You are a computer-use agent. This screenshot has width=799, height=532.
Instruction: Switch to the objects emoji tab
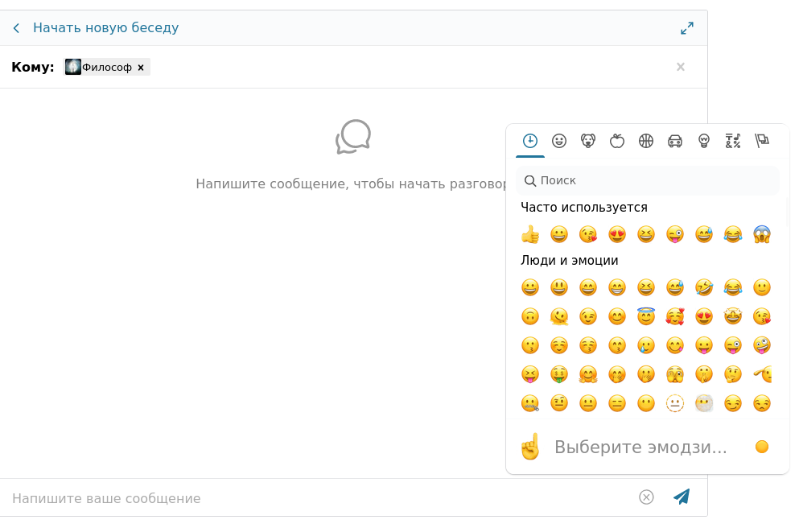tap(704, 141)
